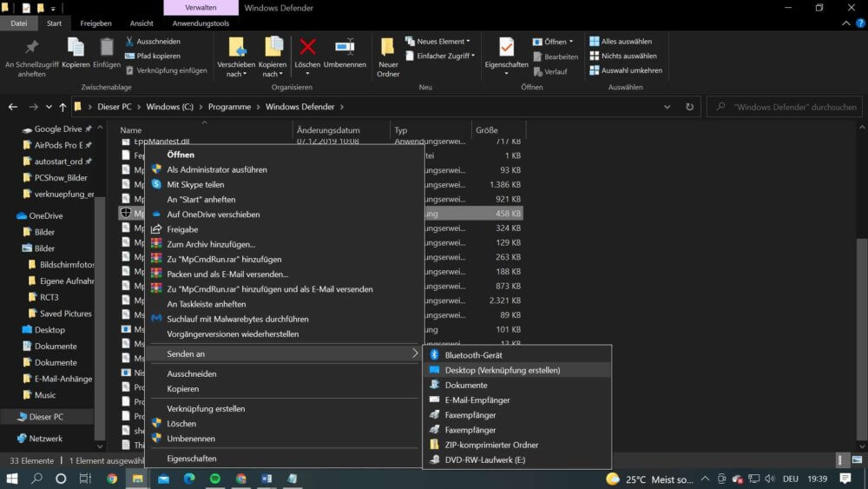Create a Neuer Ordner folder
Image resolution: width=868 pixels, height=489 pixels.
click(x=387, y=57)
